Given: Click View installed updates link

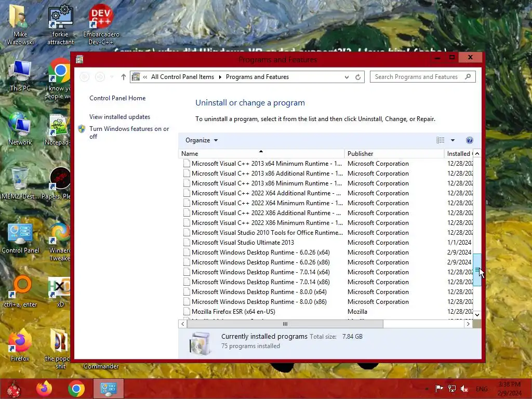Looking at the screenshot, I should pyautogui.click(x=120, y=117).
